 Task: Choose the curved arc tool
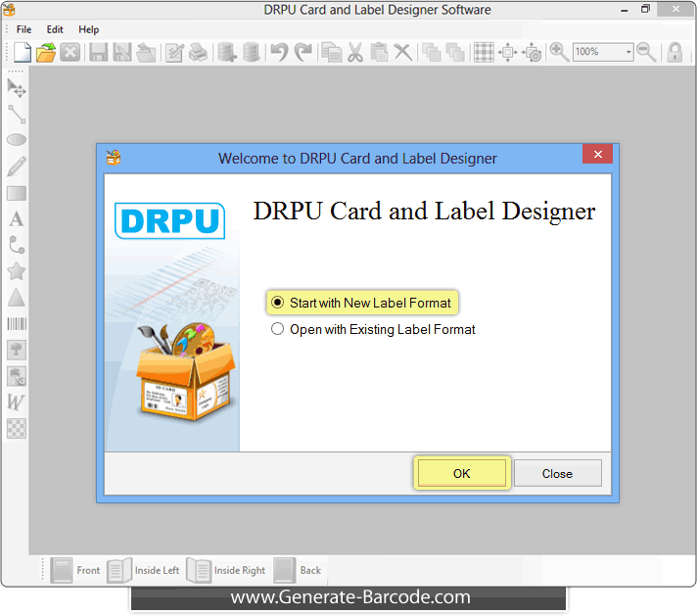[17, 245]
